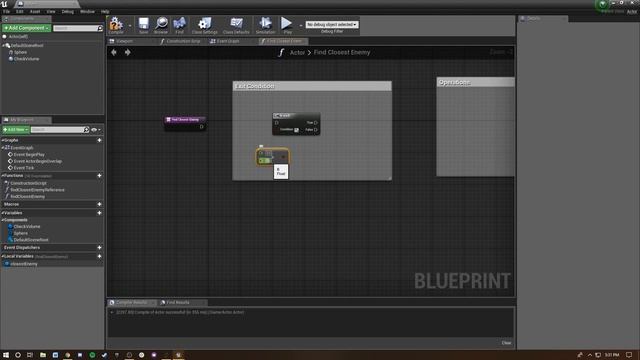Add a new variable with plus icon
Viewport: 640px width, 360px height.
click(x=99, y=213)
